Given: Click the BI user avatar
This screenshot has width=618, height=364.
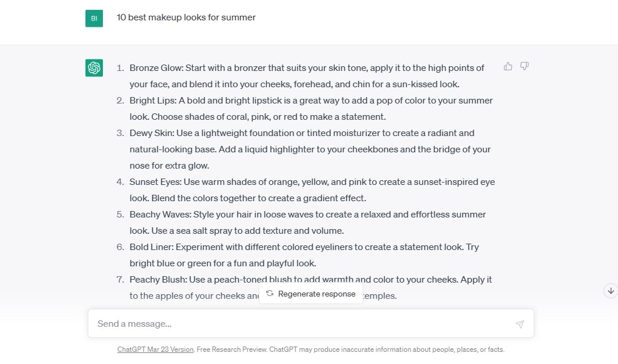Looking at the screenshot, I should (x=94, y=18).
